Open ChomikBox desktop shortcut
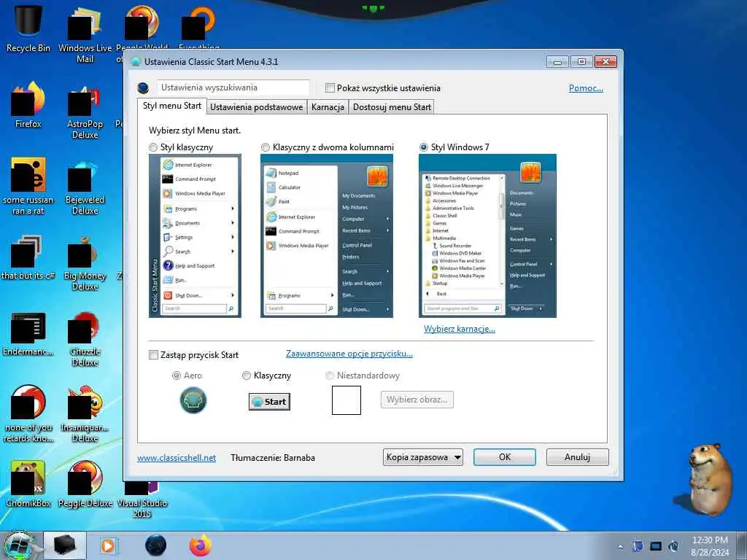747x560 pixels. 28,484
